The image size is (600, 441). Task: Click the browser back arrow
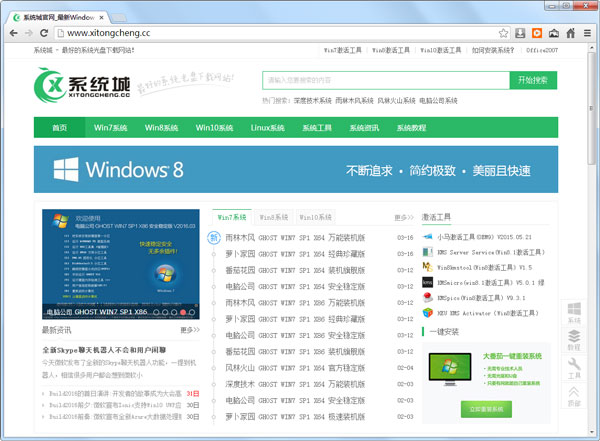tap(13, 33)
